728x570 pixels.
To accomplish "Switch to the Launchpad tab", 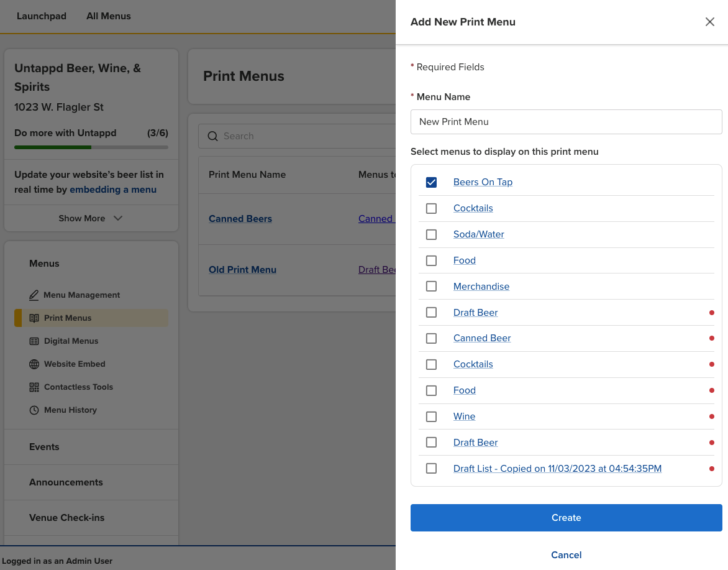I will point(41,16).
